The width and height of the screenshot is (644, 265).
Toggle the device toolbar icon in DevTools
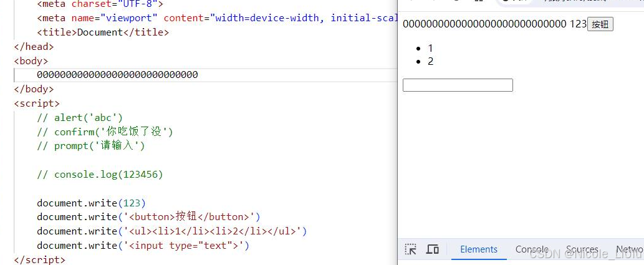[433, 249]
